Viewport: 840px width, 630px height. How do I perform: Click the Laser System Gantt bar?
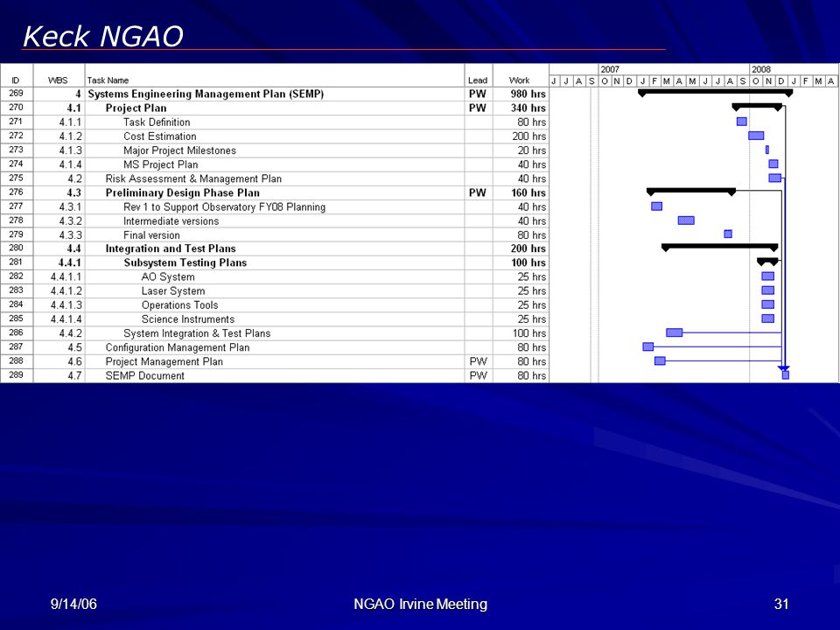point(767,290)
